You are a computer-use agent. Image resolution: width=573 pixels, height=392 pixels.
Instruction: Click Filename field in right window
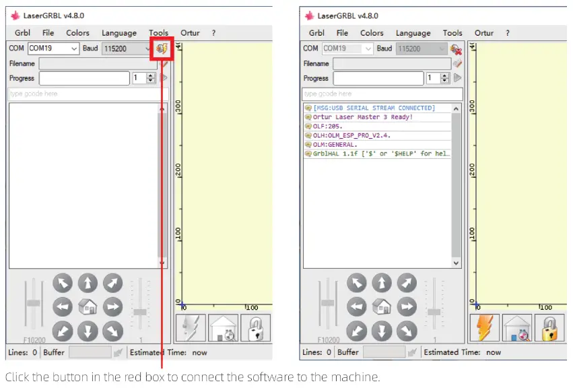(x=392, y=63)
